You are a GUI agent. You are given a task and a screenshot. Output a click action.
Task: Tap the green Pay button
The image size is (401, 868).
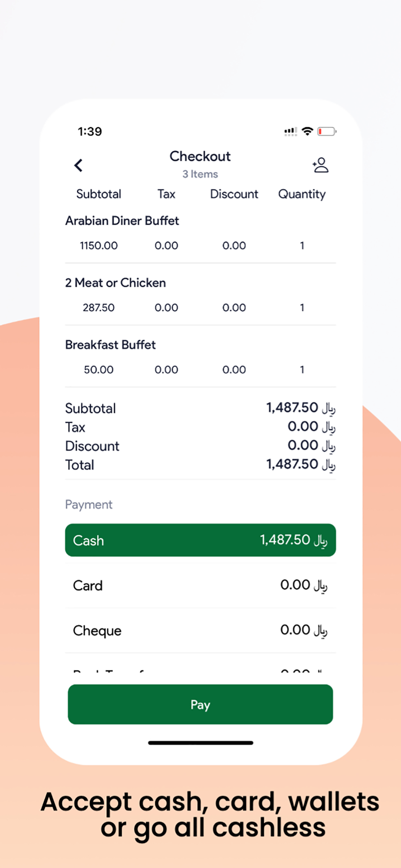point(200,704)
